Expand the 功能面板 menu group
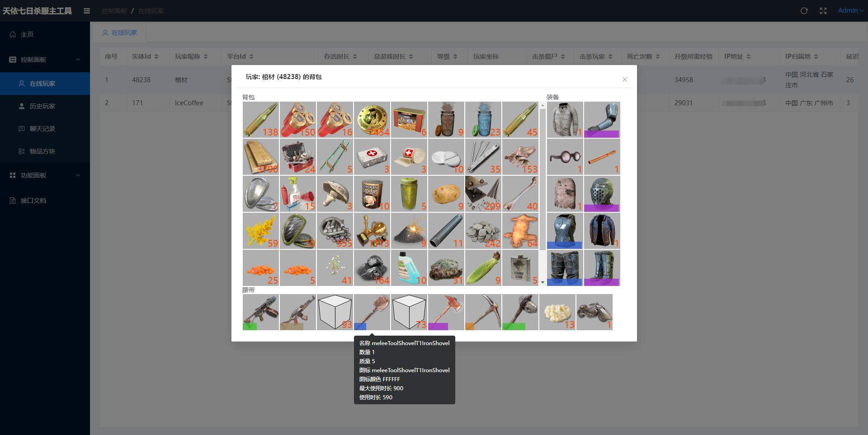Image resolution: width=868 pixels, height=435 pixels. pyautogui.click(x=45, y=175)
